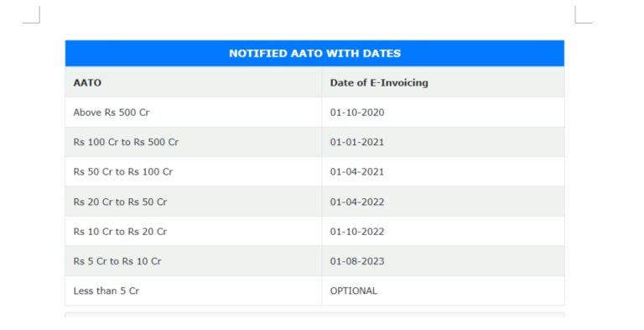Screen dimensions: 644x330
Task: Select the 'Rs 5 Cr to Rs 10 Cr' cell
Action: 193,261
